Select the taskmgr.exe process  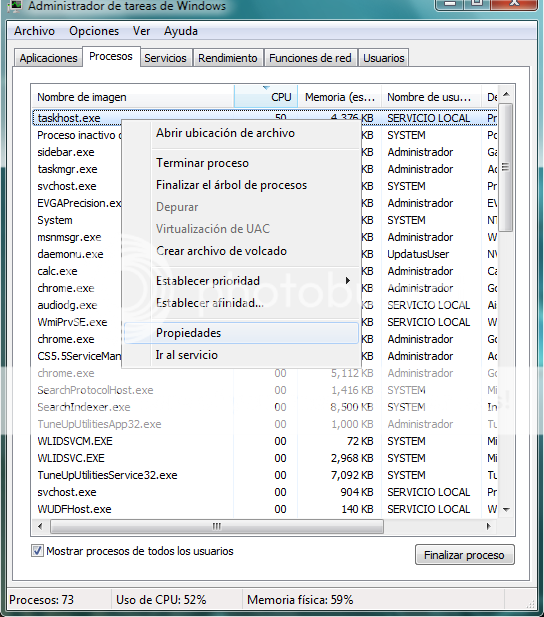(x=67, y=169)
